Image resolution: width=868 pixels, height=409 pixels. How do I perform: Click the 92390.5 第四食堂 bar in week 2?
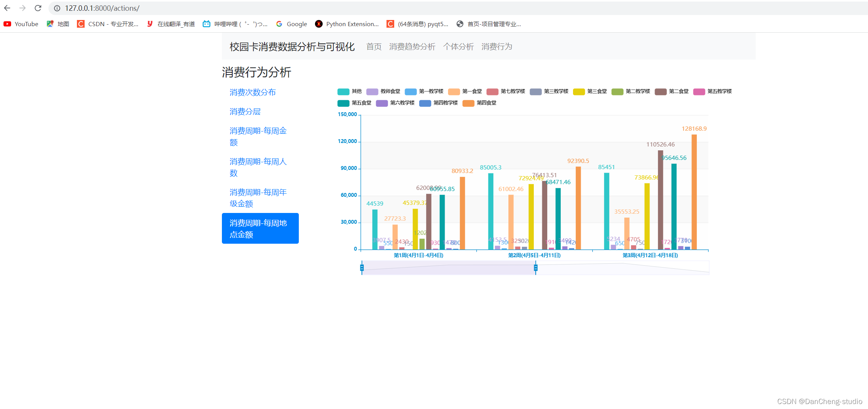tap(578, 208)
